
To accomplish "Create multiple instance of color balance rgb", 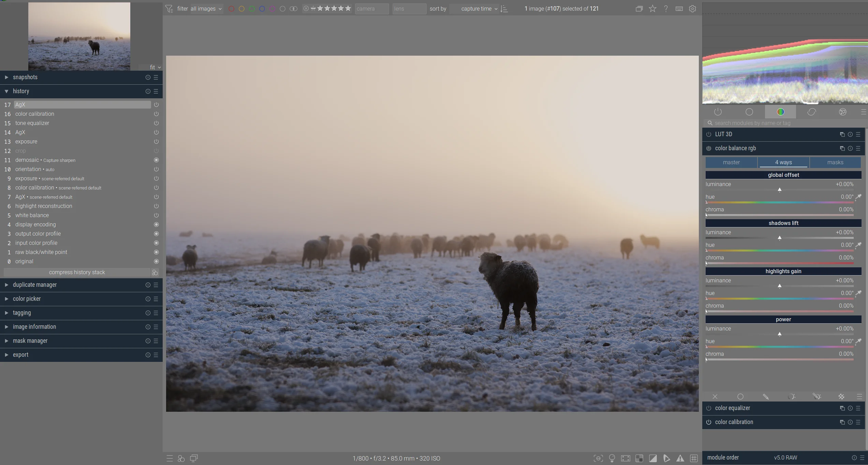I will (x=842, y=149).
